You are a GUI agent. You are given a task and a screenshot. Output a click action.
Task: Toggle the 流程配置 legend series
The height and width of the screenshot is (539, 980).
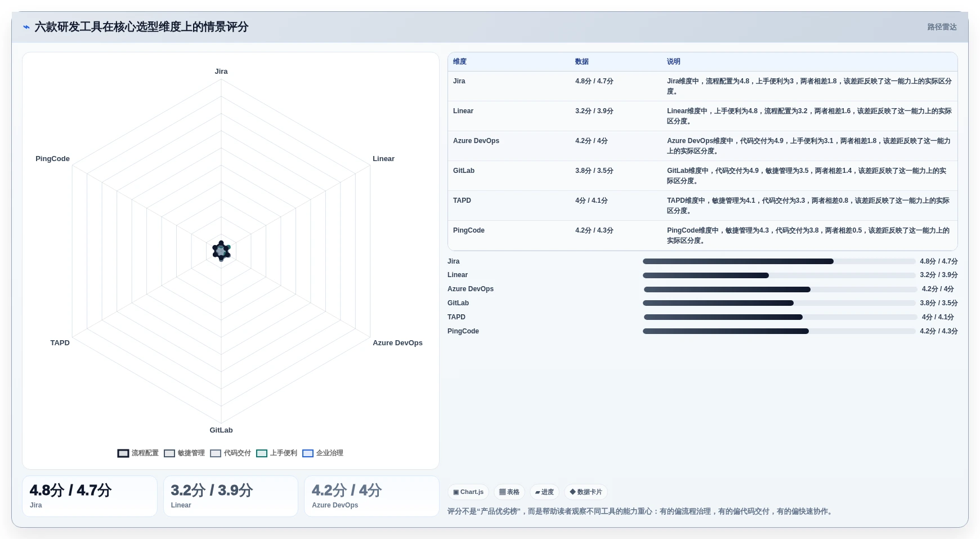coord(138,453)
